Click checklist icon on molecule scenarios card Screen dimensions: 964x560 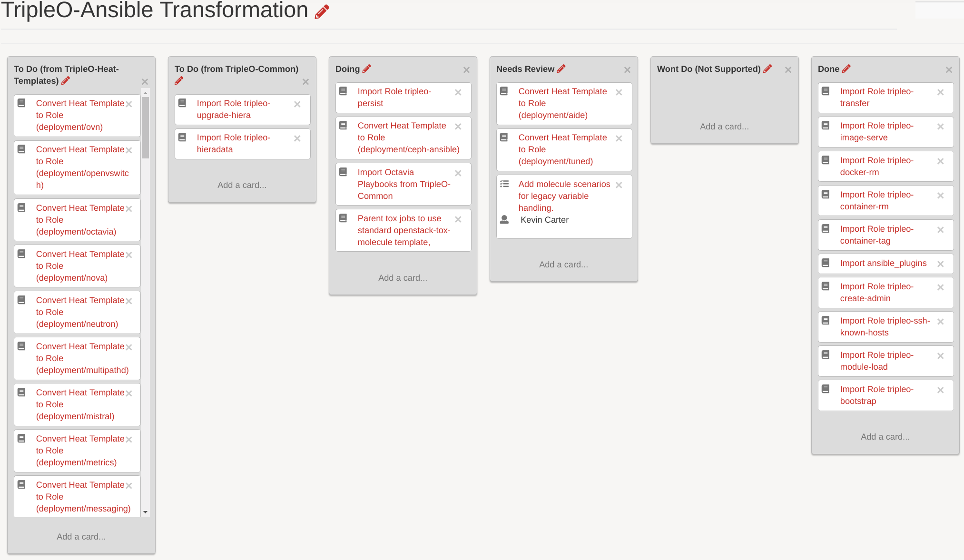tap(504, 184)
